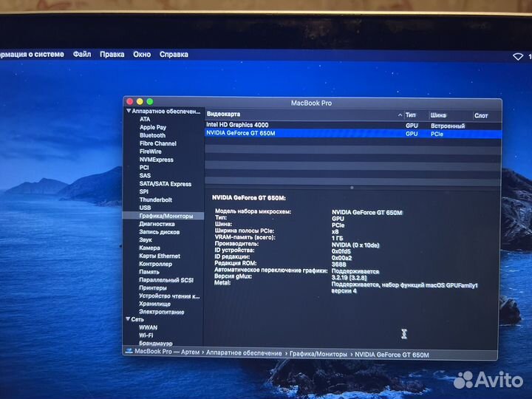This screenshot has width=532, height=399.
Task: Select FireWire in the sidebar
Action: [150, 151]
